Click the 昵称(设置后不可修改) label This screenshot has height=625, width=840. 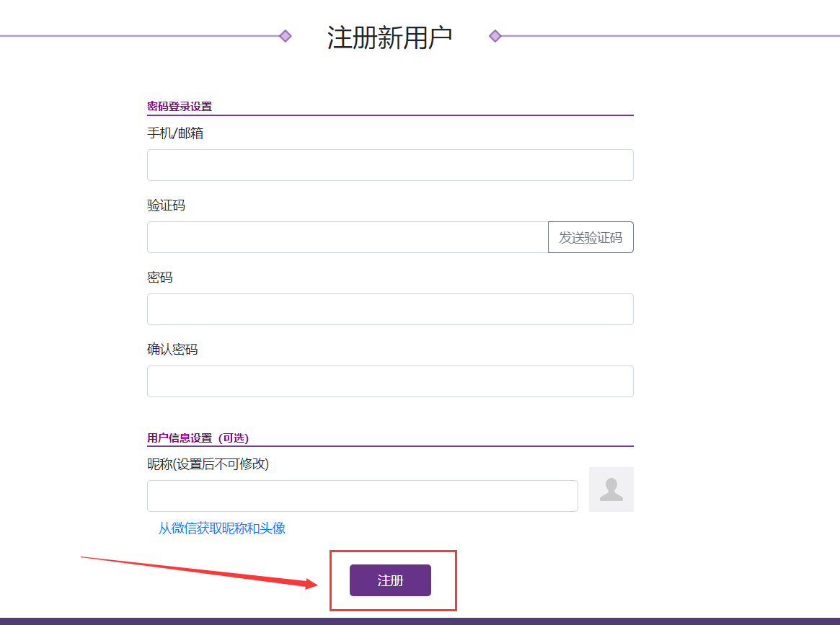[208, 464]
